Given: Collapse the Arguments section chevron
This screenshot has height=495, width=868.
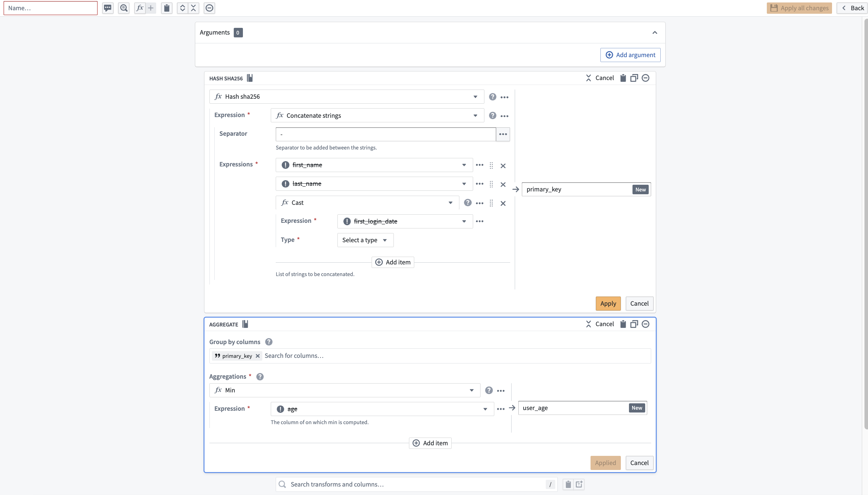Looking at the screenshot, I should point(655,32).
